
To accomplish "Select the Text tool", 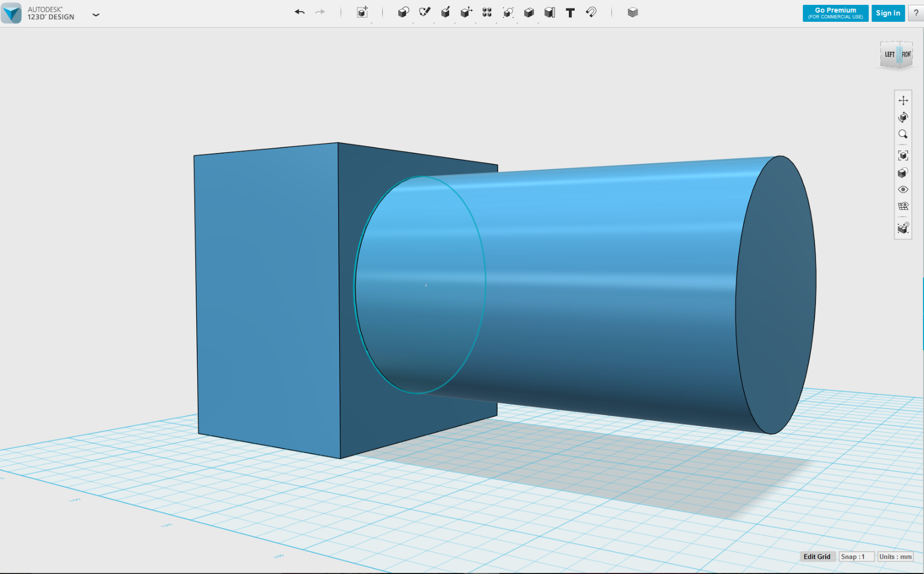I will point(570,13).
